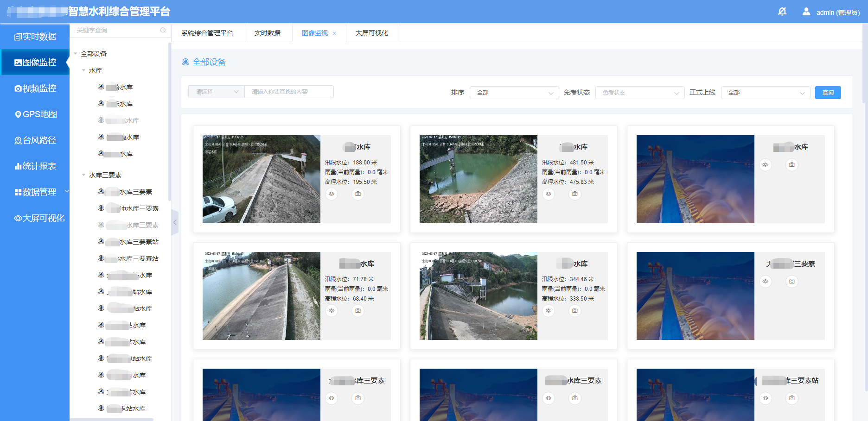Select the first reservoir radio in device tree

[x=101, y=87]
